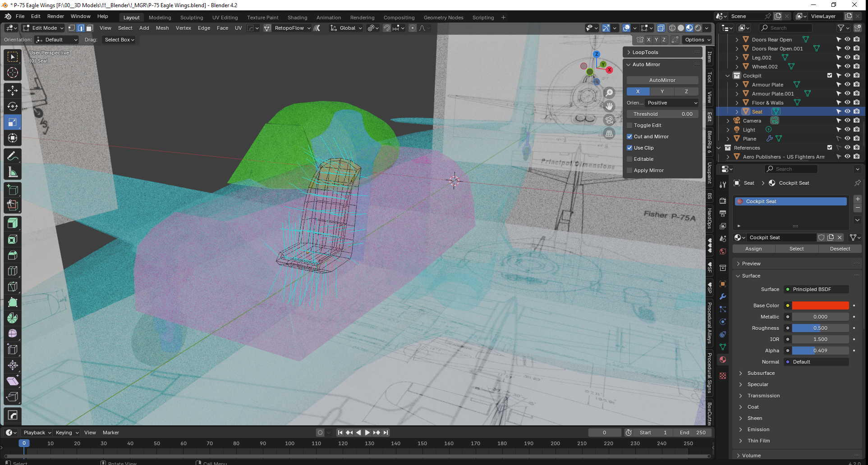Viewport: 868px width, 465px height.
Task: Click the Assign material button
Action: coord(753,249)
